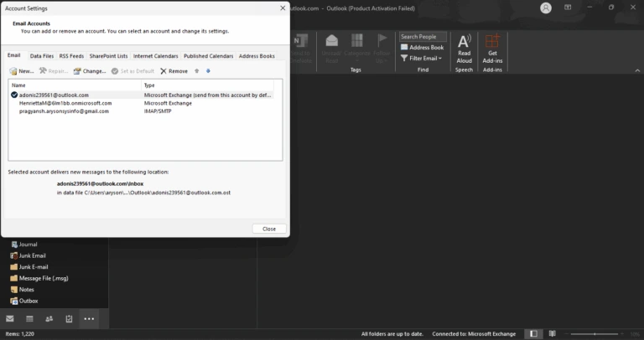Open the Notes folder

22,290
